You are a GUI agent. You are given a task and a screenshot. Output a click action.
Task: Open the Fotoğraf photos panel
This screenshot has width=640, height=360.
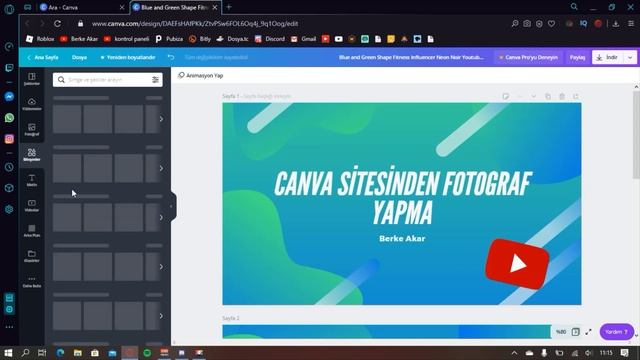point(31,129)
